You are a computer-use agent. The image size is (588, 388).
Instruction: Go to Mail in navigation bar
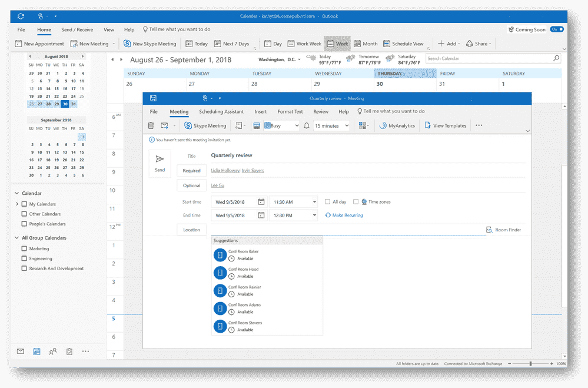(21, 351)
